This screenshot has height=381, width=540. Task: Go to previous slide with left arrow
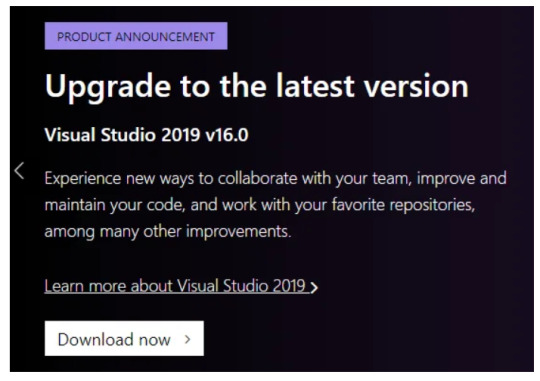19,171
